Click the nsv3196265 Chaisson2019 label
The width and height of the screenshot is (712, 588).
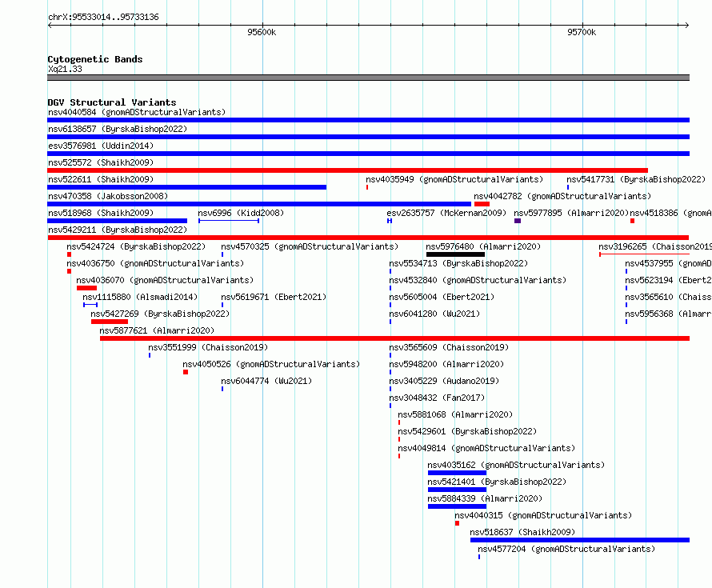click(x=655, y=246)
